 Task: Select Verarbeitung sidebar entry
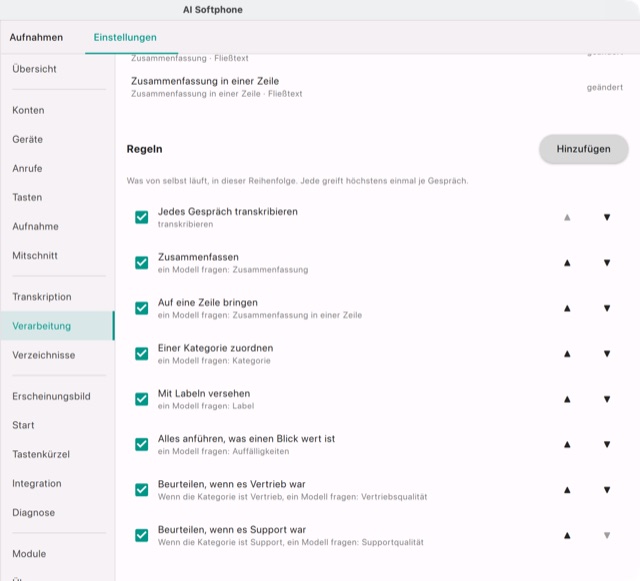tap(57, 326)
